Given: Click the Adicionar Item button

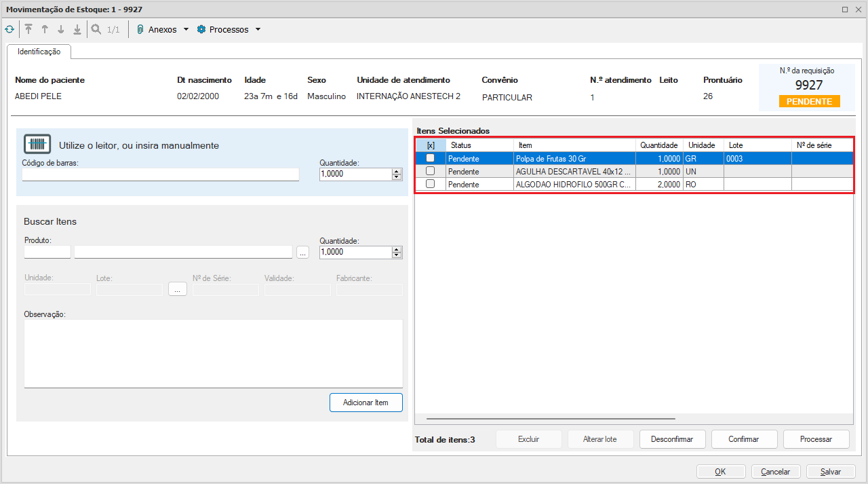Looking at the screenshot, I should coord(366,403).
